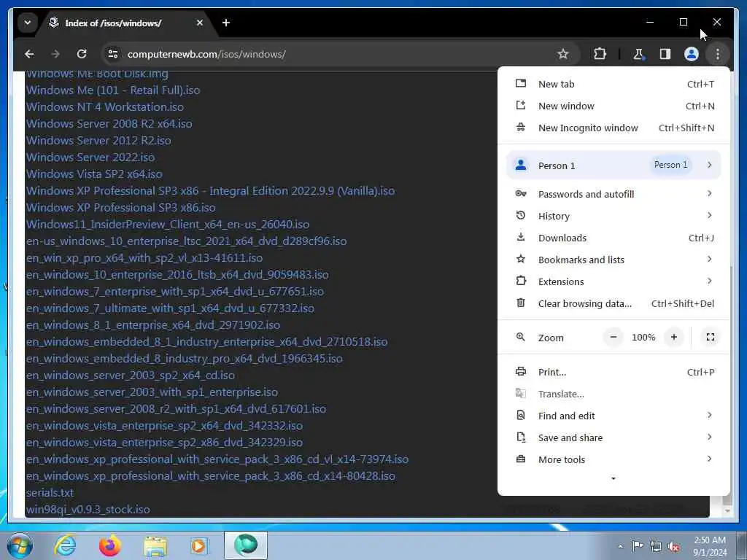Bookmark this page with the star icon
Screen dimensions: 747x560
pyautogui.click(x=562, y=54)
